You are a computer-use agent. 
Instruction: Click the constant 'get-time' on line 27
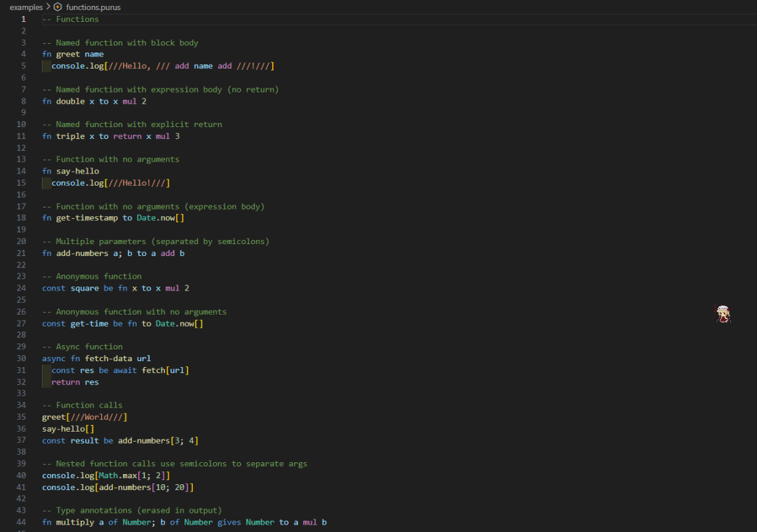[x=89, y=323]
